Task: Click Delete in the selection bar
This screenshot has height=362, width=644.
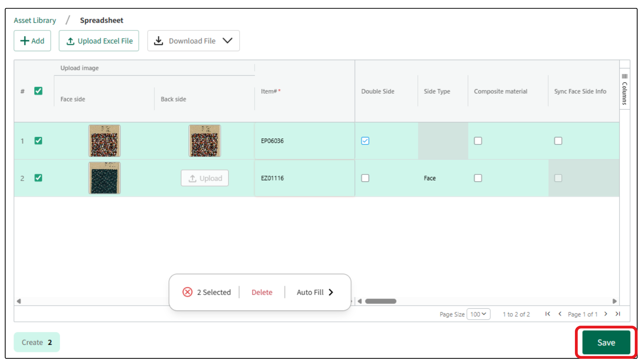Action: tap(262, 292)
